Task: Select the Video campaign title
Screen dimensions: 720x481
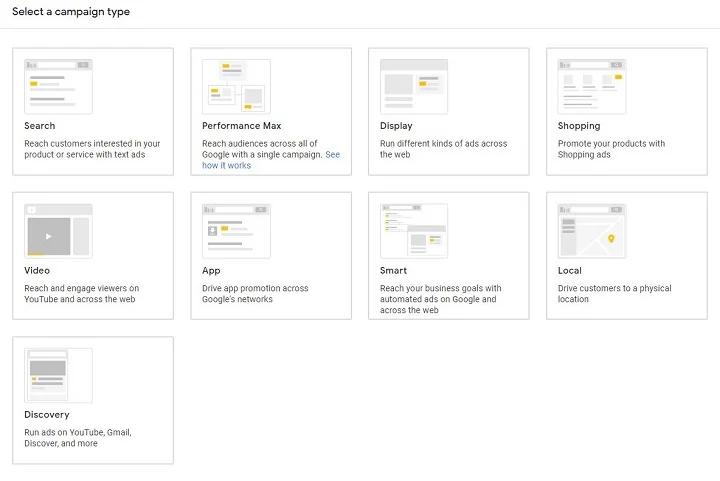Action: 37,270
